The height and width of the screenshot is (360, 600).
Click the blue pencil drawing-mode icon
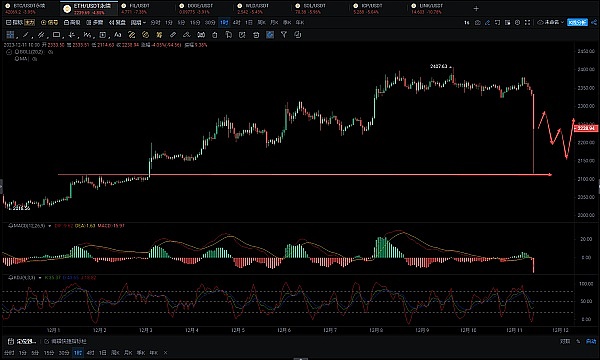click(488, 23)
